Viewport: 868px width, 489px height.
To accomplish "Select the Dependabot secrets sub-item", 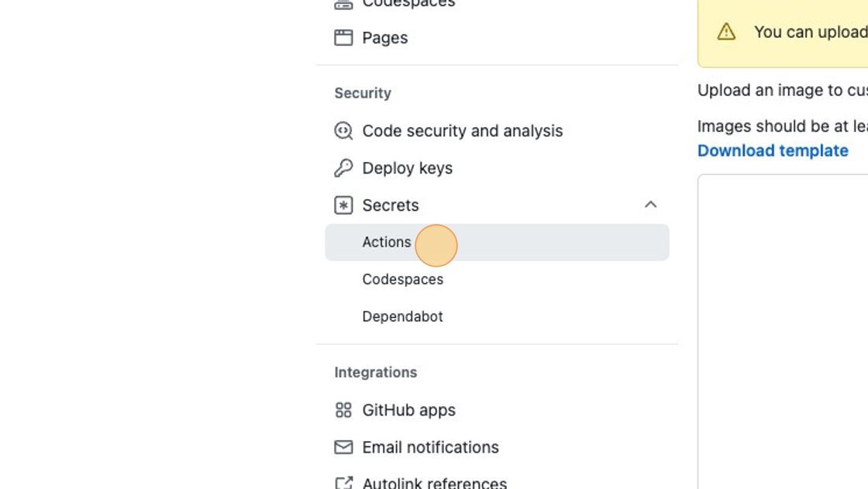I will coord(402,316).
